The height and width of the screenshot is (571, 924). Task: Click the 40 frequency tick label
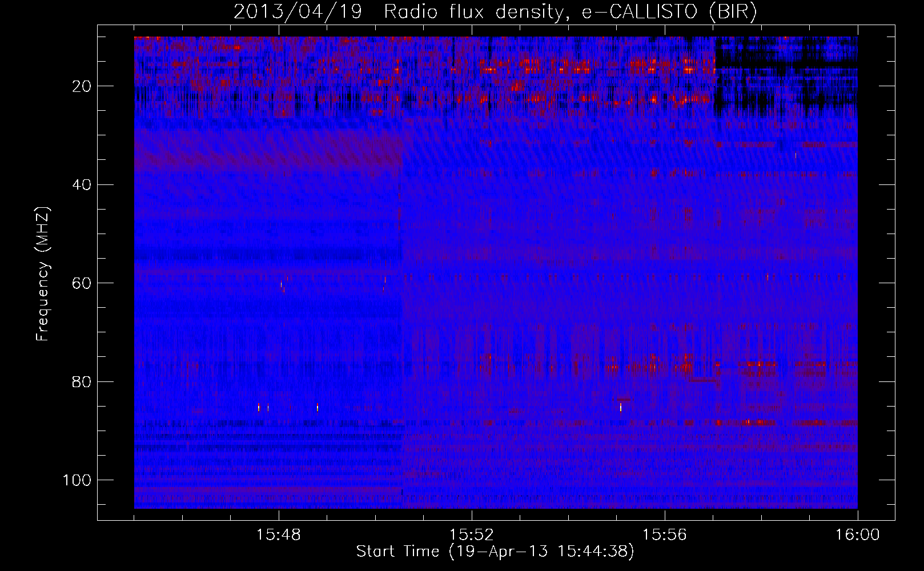click(x=82, y=185)
